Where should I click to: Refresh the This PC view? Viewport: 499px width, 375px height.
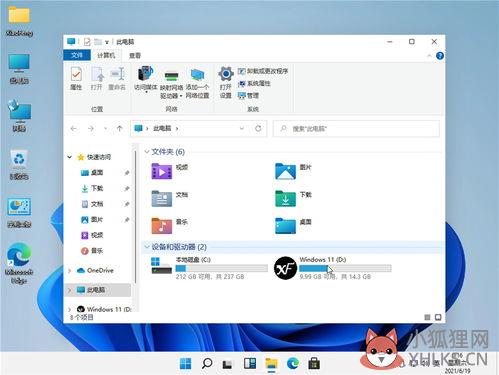coord(258,128)
